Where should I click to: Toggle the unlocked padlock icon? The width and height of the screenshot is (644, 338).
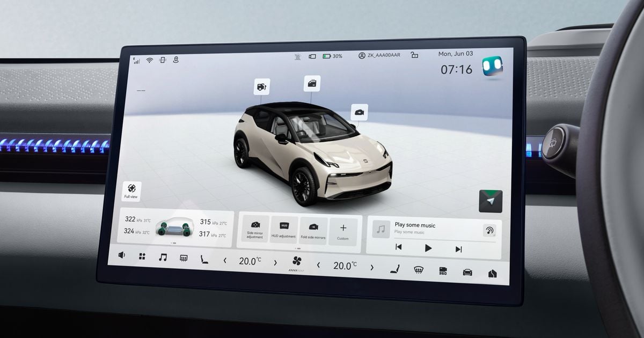tap(414, 55)
